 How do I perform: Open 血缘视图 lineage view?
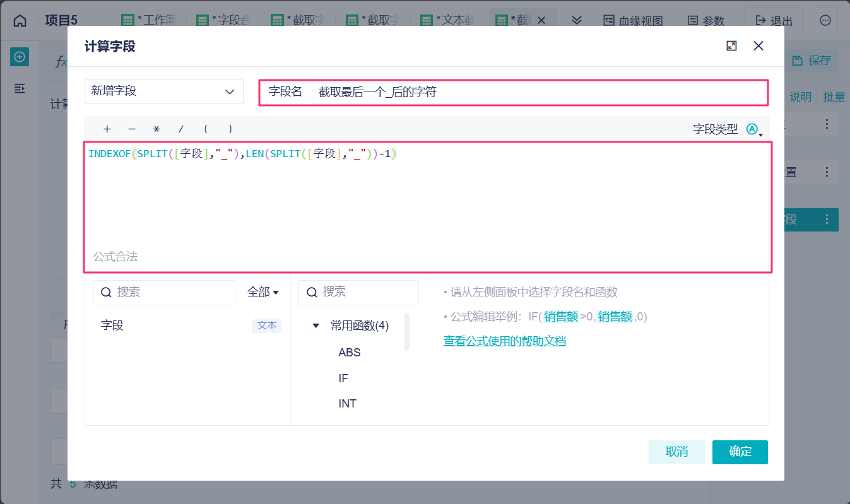(633, 21)
